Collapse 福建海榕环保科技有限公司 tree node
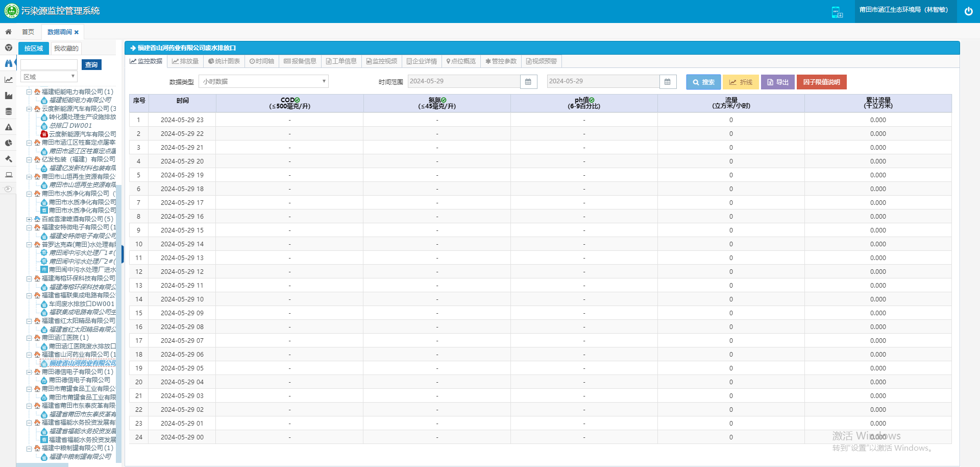Viewport: 980px width, 467px height. coord(29,278)
